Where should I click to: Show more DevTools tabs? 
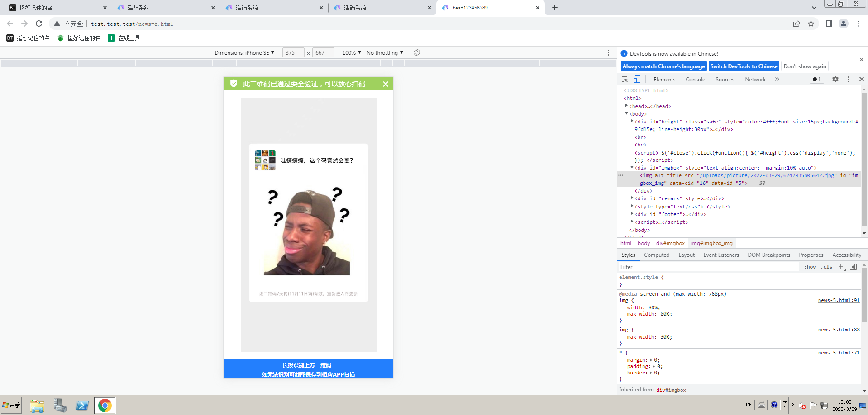[x=777, y=79]
